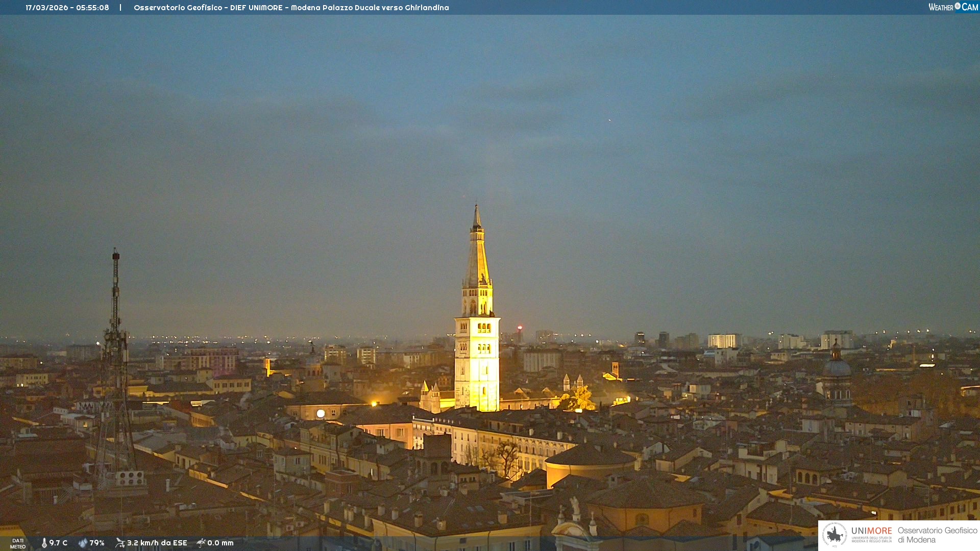Click the red beacon light on horizon
Viewport: 980px width, 551px height.
[x=520, y=328]
